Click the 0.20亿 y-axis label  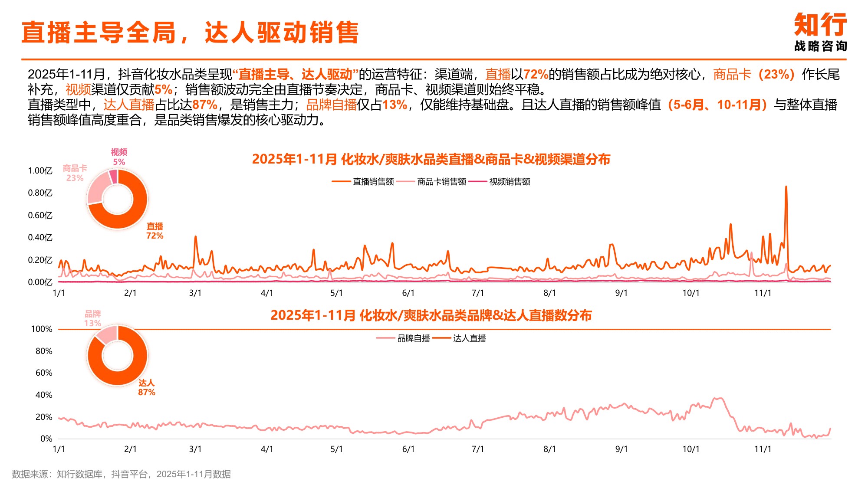tap(40, 260)
